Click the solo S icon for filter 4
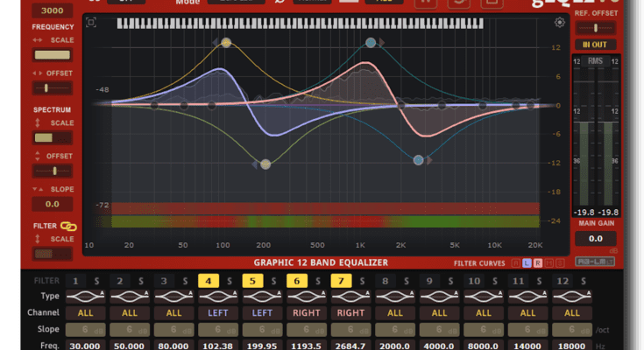Viewport: 644px width, 350px height. click(x=230, y=281)
